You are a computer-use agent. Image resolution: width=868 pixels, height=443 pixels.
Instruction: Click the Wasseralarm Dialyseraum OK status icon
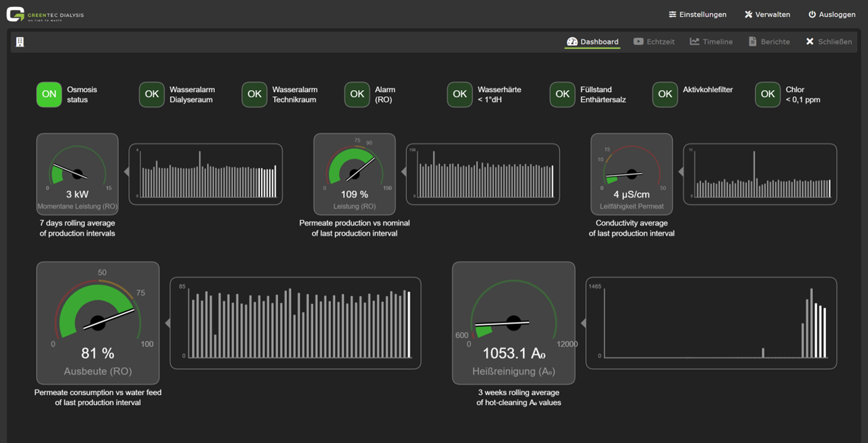tap(152, 95)
